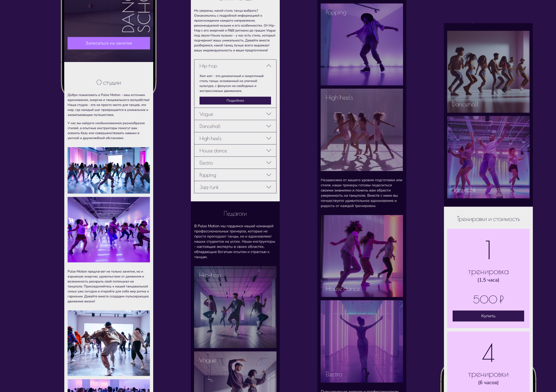Expand the Vogue accordion item
This screenshot has height=392, width=556.
point(235,114)
